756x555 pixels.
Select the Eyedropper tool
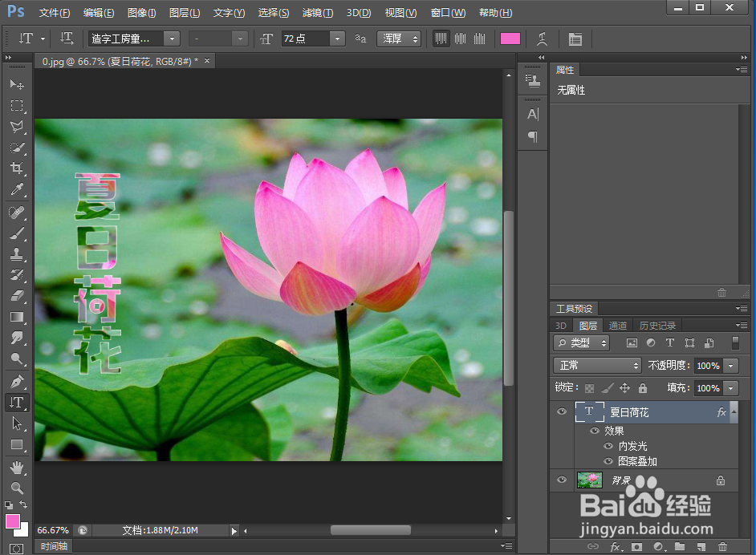tap(17, 189)
